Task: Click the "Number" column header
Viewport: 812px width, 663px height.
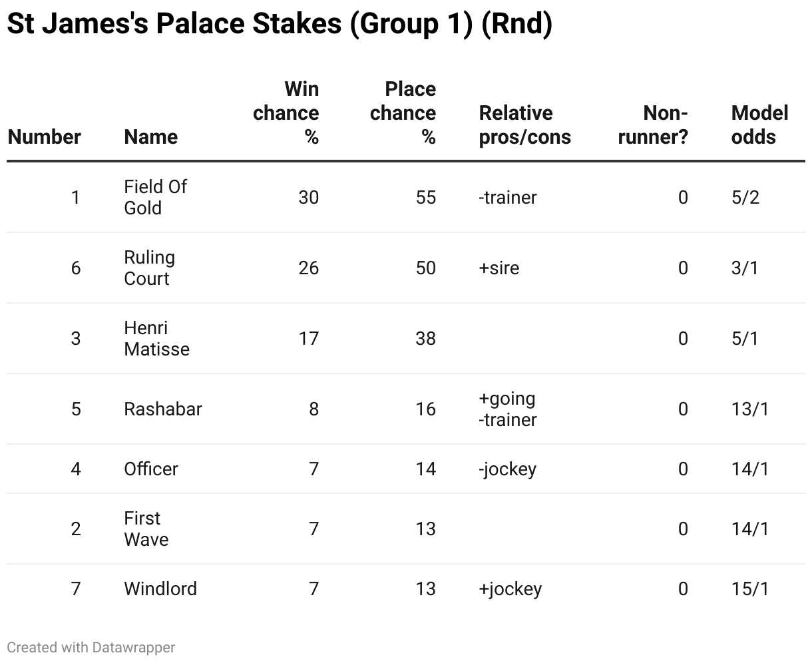Action: click(44, 137)
